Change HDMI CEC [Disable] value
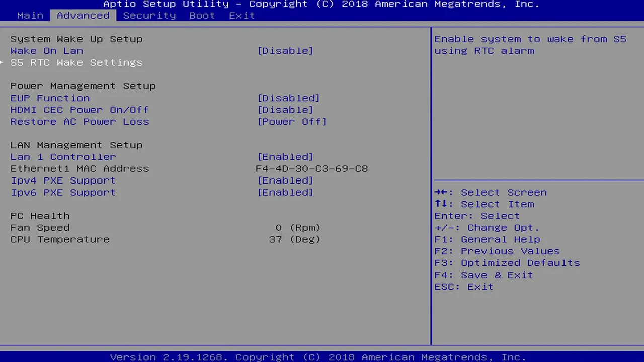This screenshot has height=362, width=644. 285,110
